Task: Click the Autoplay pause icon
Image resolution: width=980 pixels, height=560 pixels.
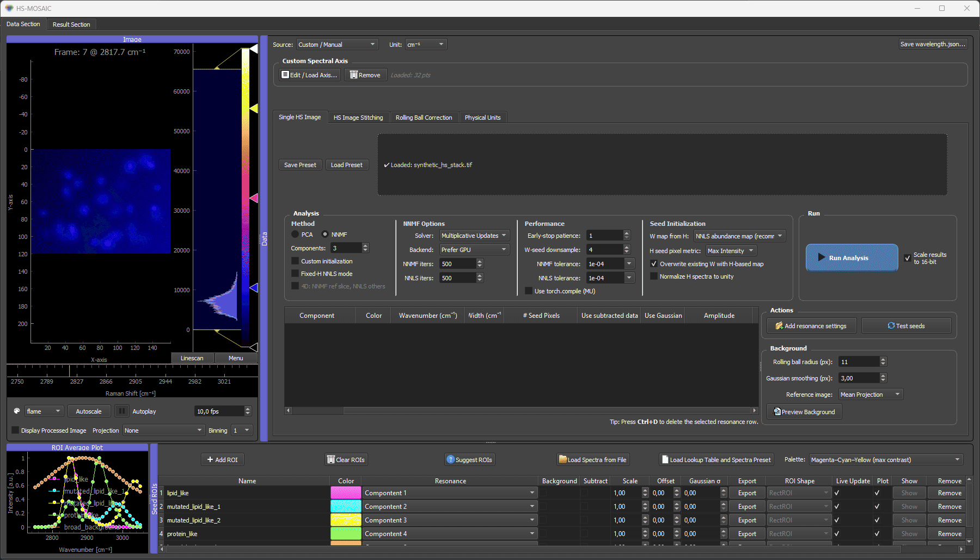Action: pyautogui.click(x=122, y=411)
